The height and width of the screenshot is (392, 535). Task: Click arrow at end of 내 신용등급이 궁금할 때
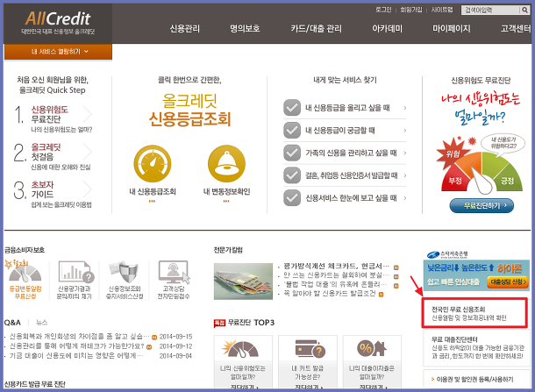tap(404, 131)
